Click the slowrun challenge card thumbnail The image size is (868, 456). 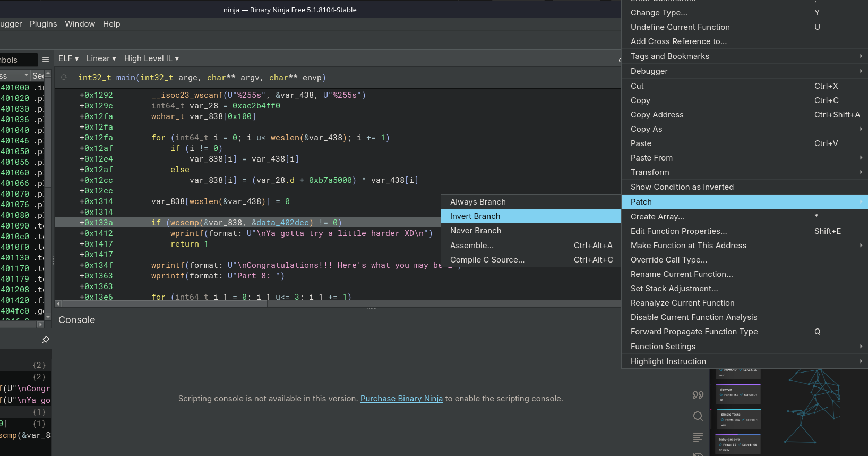click(x=738, y=394)
